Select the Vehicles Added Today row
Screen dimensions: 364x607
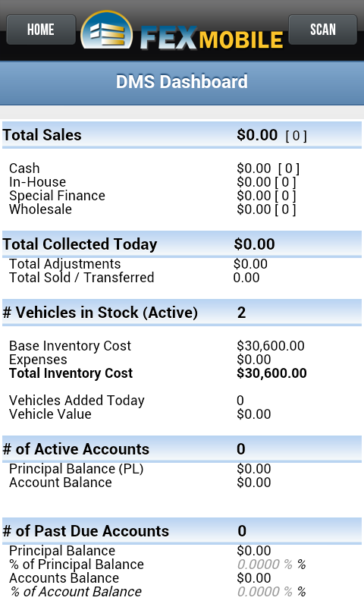182,401
